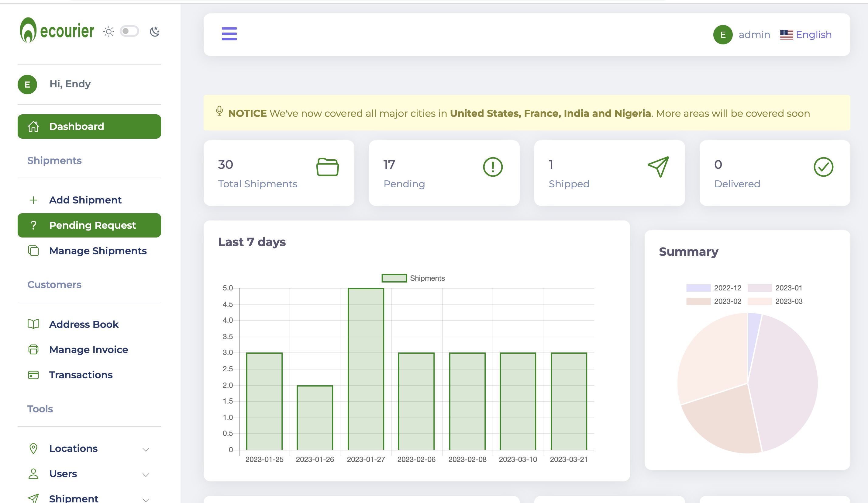Click the tallest bar for 2023-01-27
This screenshot has height=503, width=868.
(366, 369)
